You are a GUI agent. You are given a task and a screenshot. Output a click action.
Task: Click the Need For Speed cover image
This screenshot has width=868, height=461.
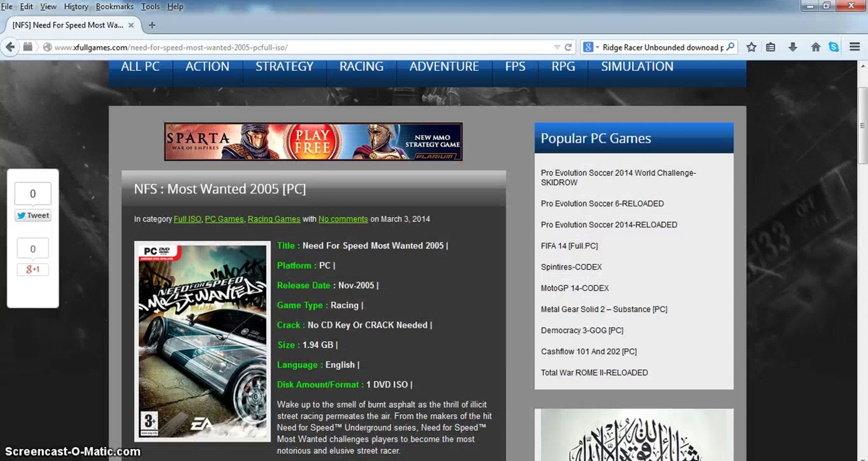202,341
